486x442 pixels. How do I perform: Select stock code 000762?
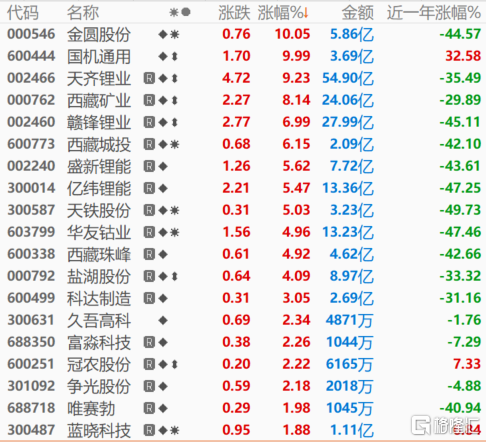pos(31,100)
